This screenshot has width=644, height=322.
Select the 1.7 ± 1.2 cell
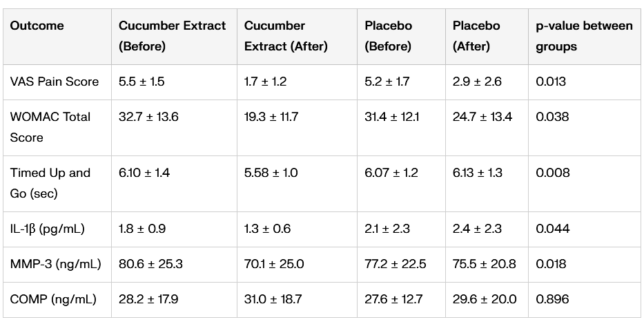(265, 82)
